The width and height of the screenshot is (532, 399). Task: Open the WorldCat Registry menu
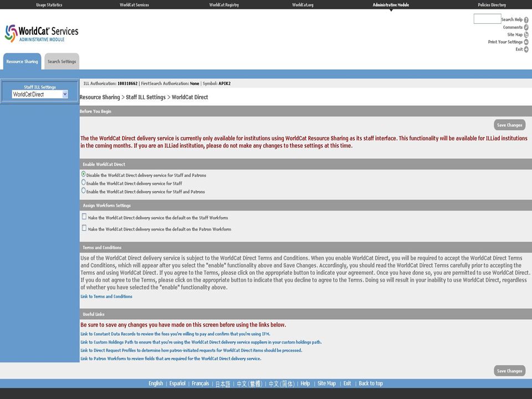224,5
